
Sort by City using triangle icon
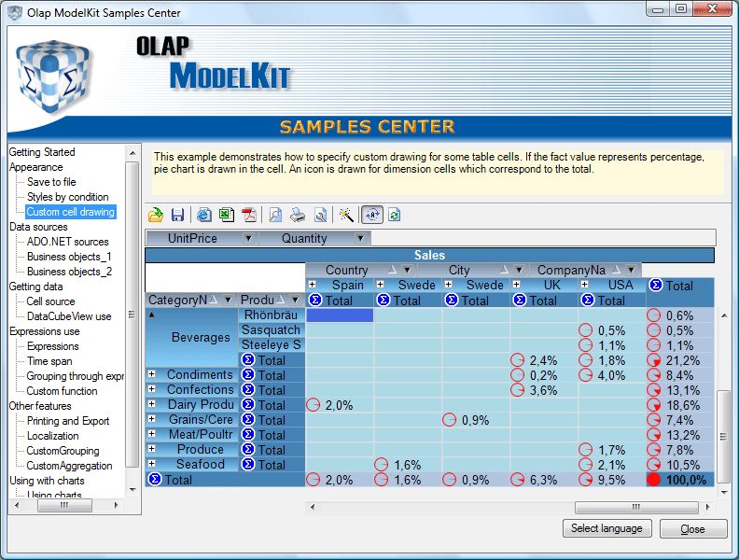pos(504,270)
